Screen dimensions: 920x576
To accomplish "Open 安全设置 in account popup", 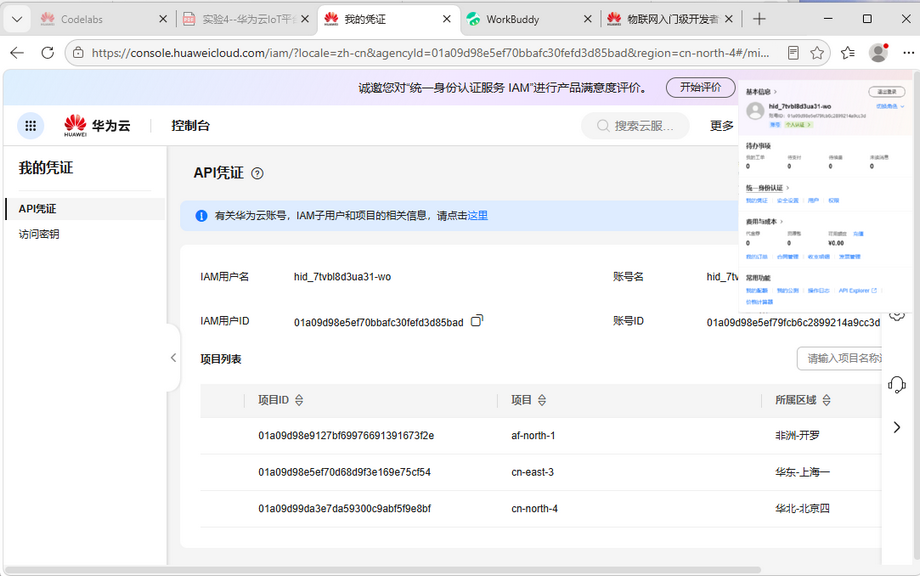I will 788,201.
